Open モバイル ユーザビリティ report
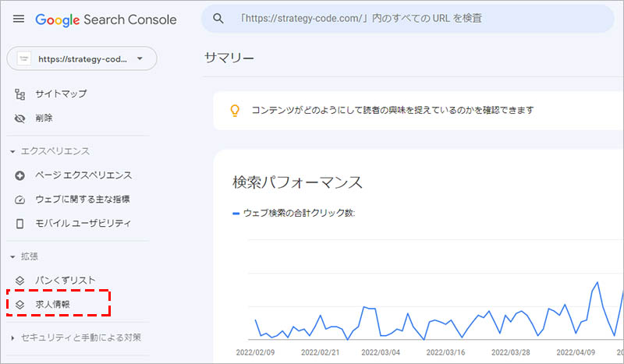 (83, 224)
